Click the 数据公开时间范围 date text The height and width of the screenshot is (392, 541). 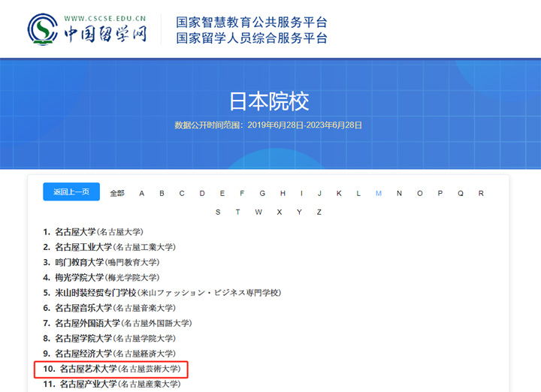[268, 125]
